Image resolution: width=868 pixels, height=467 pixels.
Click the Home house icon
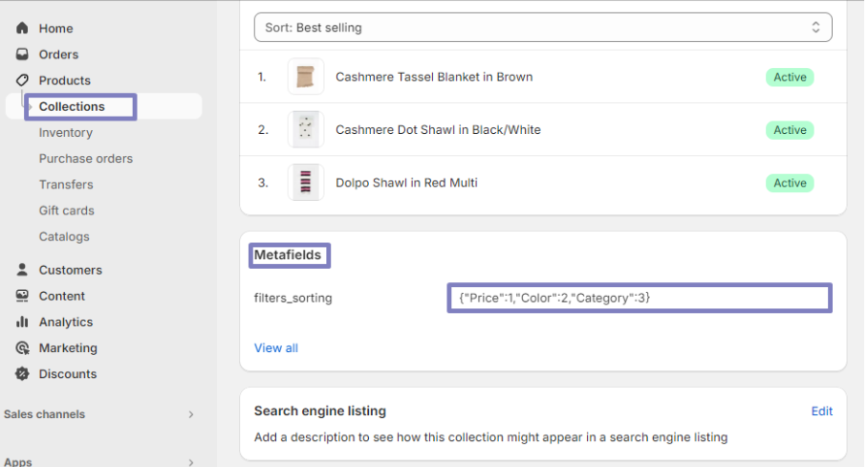(22, 29)
